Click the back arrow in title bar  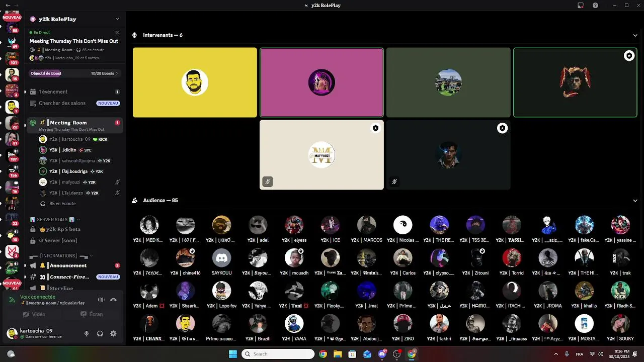pos(8,5)
